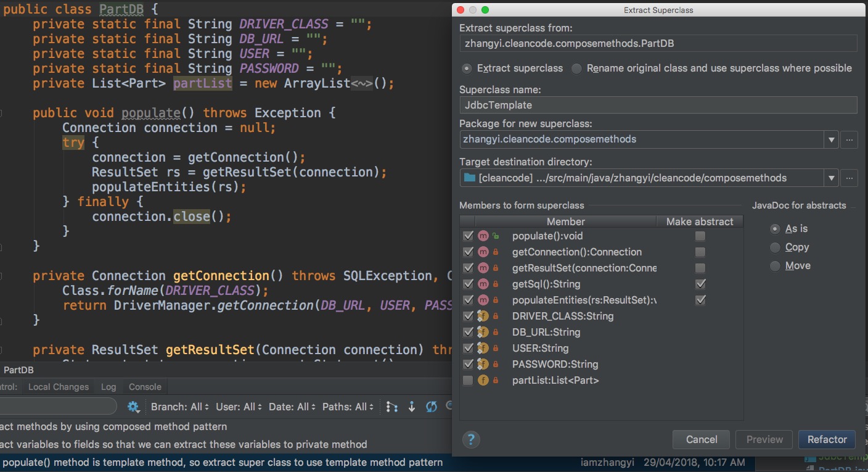Click the field icon beside partList:List<Part>
Image resolution: width=868 pixels, height=472 pixels.
483,380
